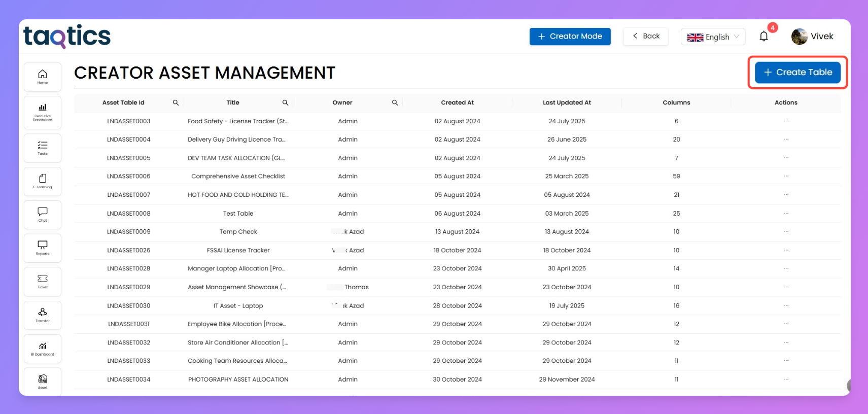Viewport: 868px width, 414px height.
Task: Click asset ID LNDASSET0033
Action: click(x=129, y=361)
